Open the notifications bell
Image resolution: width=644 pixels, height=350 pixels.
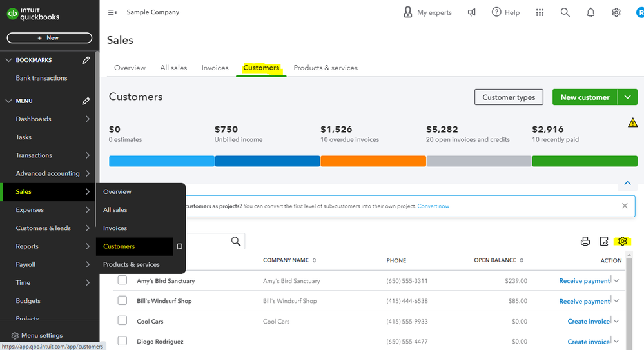click(590, 12)
